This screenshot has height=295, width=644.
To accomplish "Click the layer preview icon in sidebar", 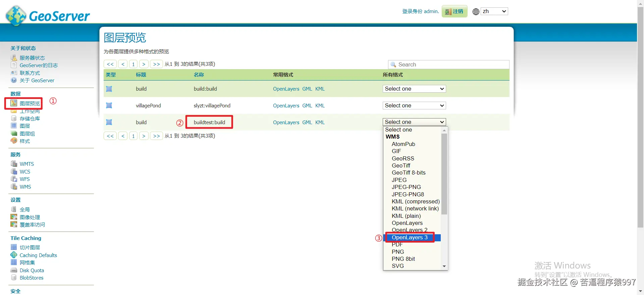I will pyautogui.click(x=14, y=103).
